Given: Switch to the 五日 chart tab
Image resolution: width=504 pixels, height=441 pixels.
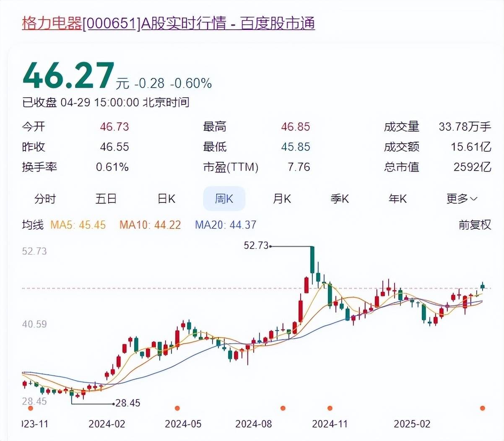Looking at the screenshot, I should (106, 199).
